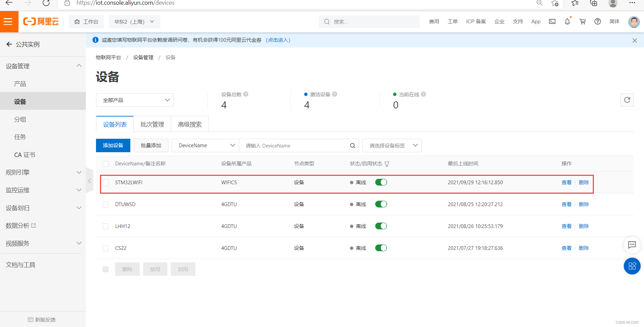Collapse the sidebar with the arrow handle
The width and height of the screenshot is (644, 327).
[x=90, y=181]
